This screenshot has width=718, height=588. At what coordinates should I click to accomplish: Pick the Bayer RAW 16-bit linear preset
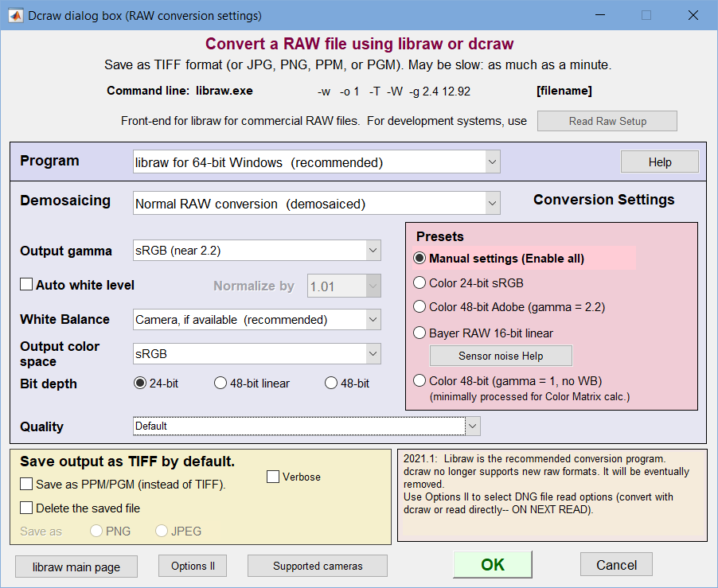(419, 333)
